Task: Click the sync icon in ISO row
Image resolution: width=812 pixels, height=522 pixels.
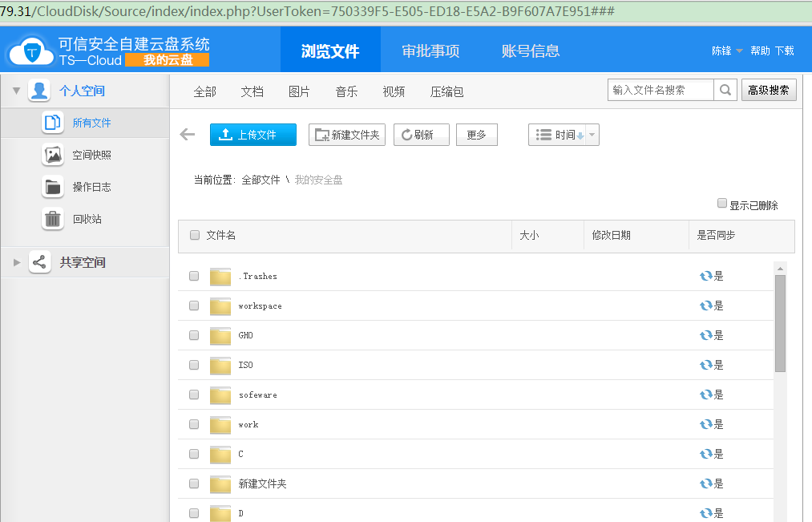Action: click(706, 365)
